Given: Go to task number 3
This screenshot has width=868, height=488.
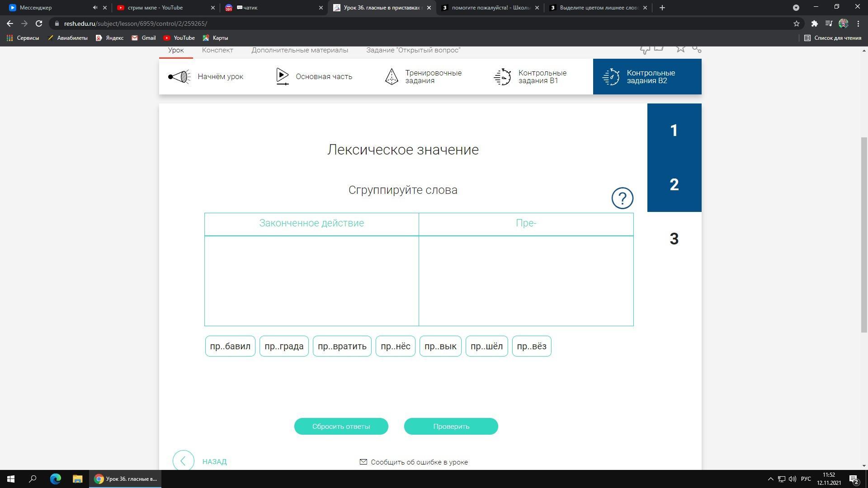Looking at the screenshot, I should (x=674, y=239).
